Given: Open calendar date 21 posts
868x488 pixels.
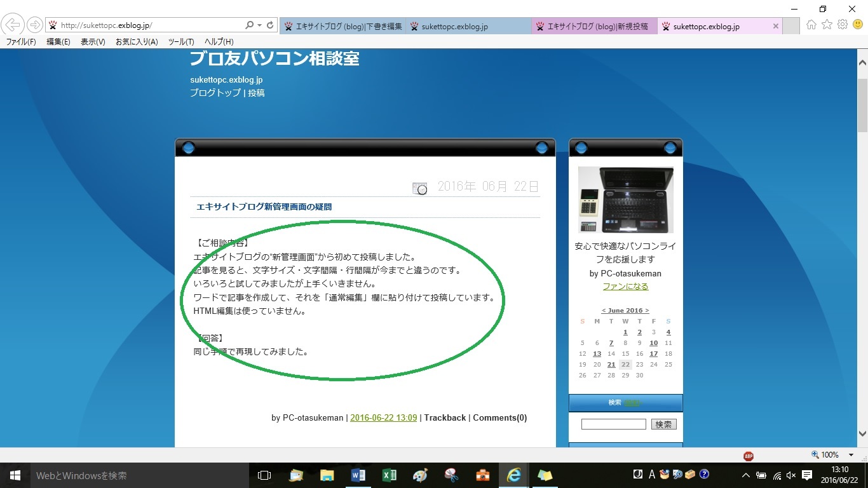Looking at the screenshot, I should (x=611, y=365).
